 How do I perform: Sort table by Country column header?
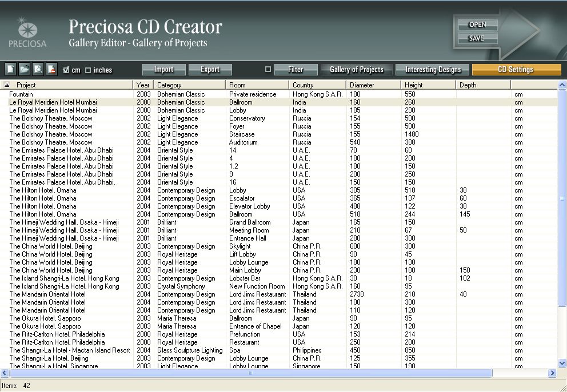[318, 85]
